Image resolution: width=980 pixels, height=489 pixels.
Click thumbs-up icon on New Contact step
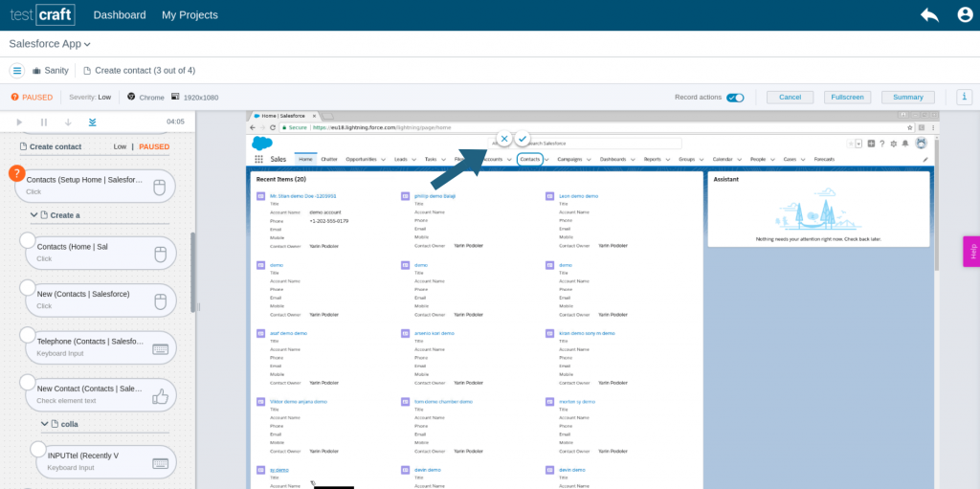[161, 396]
